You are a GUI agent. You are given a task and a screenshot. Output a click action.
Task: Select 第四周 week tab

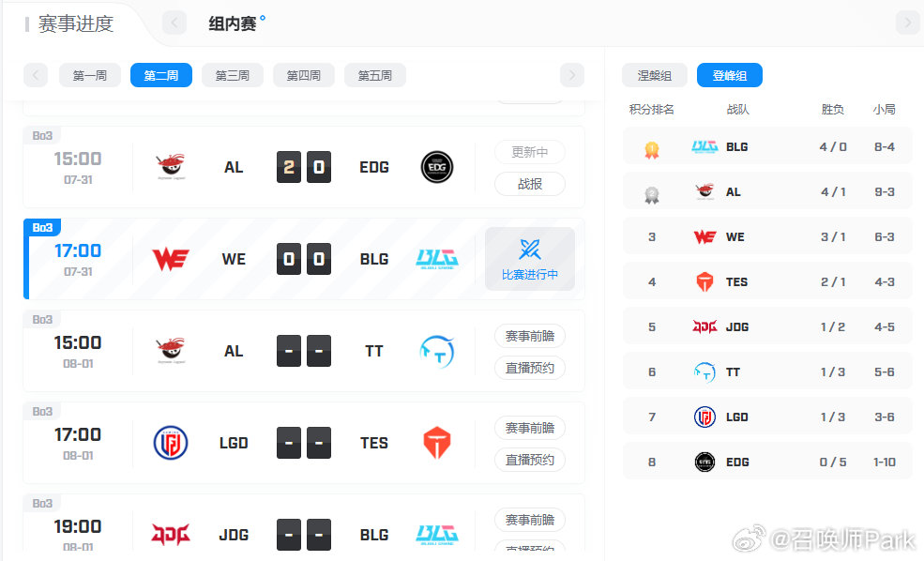304,75
